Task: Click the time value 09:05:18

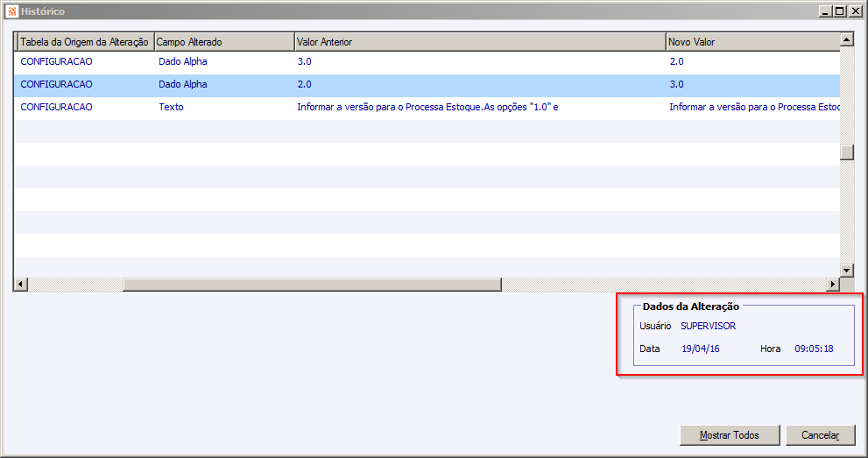Action: pos(815,349)
